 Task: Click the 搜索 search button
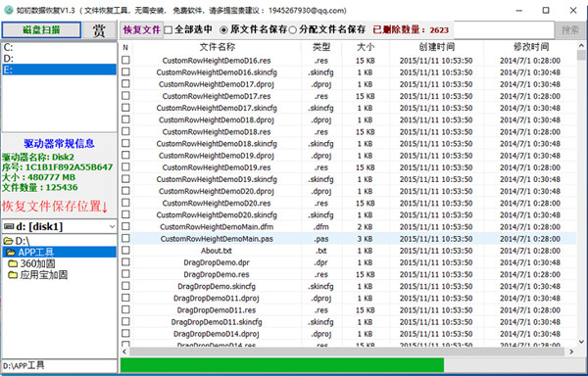(570, 30)
